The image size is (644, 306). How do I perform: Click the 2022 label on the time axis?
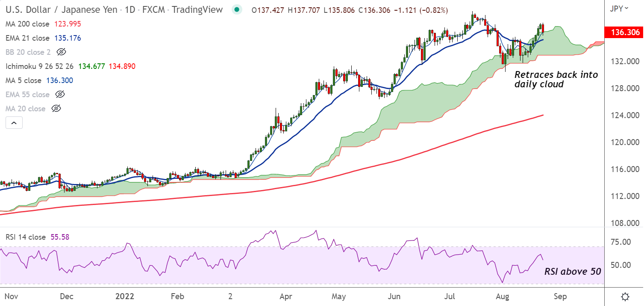click(x=124, y=296)
